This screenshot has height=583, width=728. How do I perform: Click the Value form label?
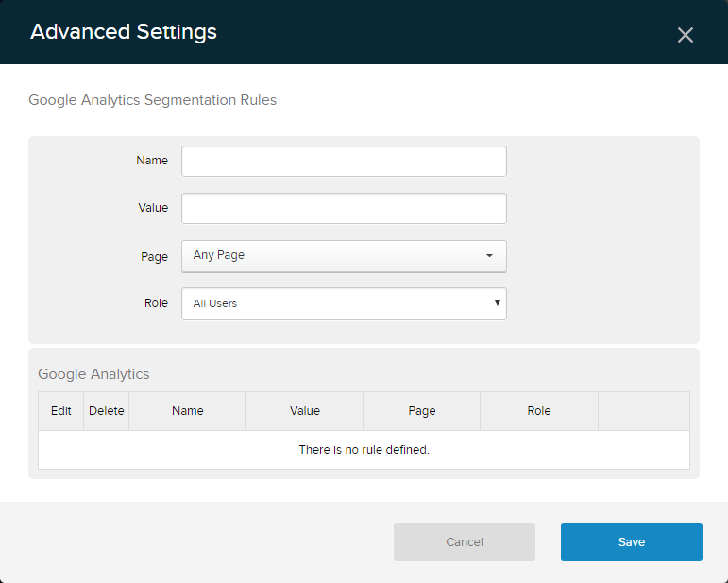pyautogui.click(x=153, y=208)
